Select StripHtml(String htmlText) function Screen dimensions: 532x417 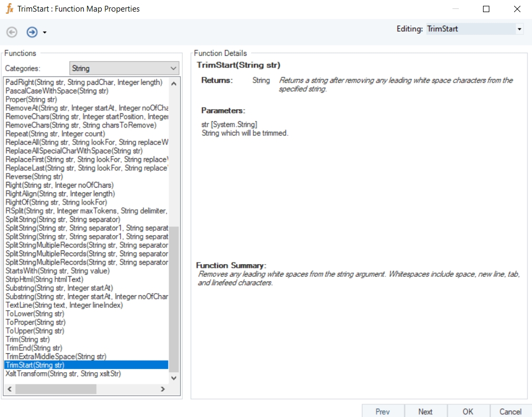[44, 279]
